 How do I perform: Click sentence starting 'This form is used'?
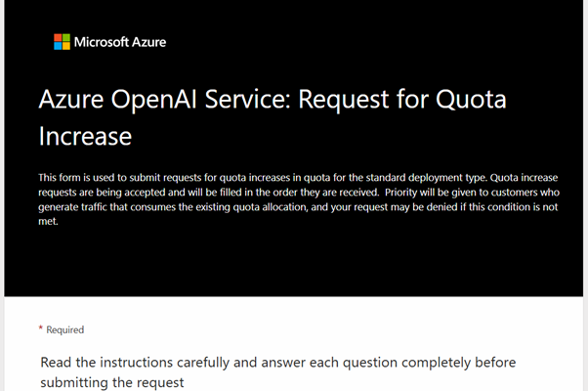pos(263,178)
